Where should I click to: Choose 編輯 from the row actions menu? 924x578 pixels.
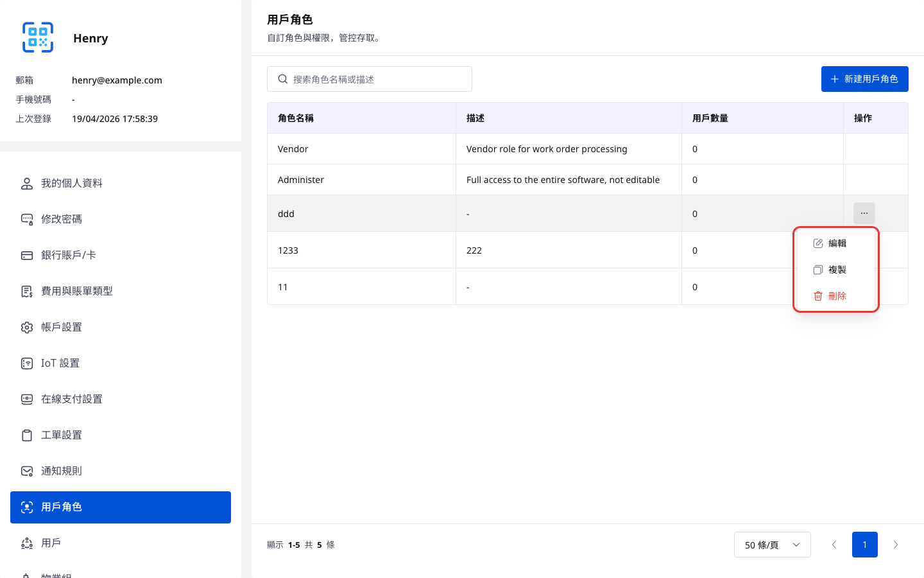click(836, 243)
